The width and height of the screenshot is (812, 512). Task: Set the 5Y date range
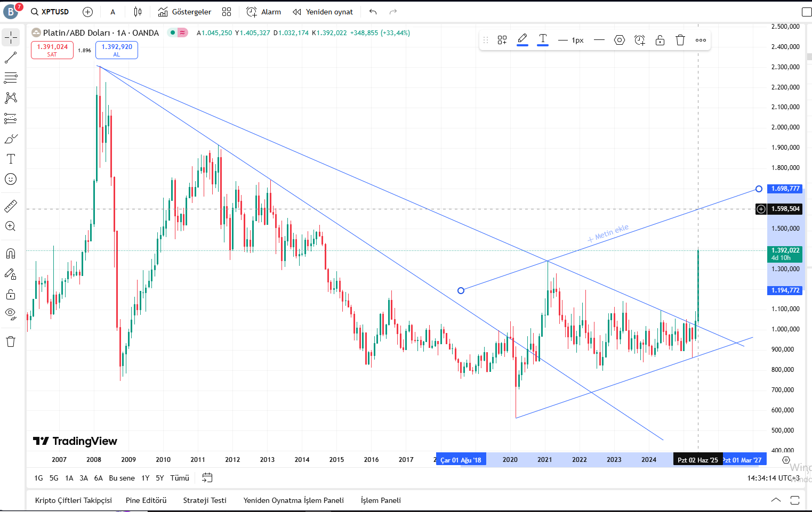160,478
